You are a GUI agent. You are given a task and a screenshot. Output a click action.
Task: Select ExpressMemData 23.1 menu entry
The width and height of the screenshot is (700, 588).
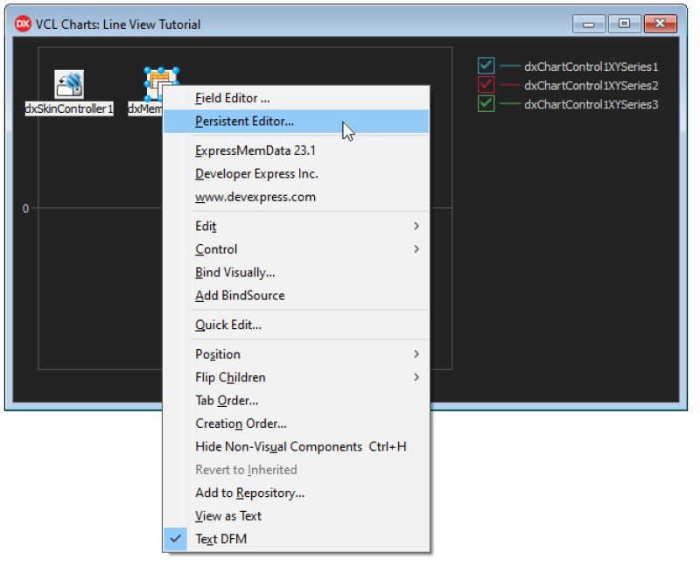296,150
